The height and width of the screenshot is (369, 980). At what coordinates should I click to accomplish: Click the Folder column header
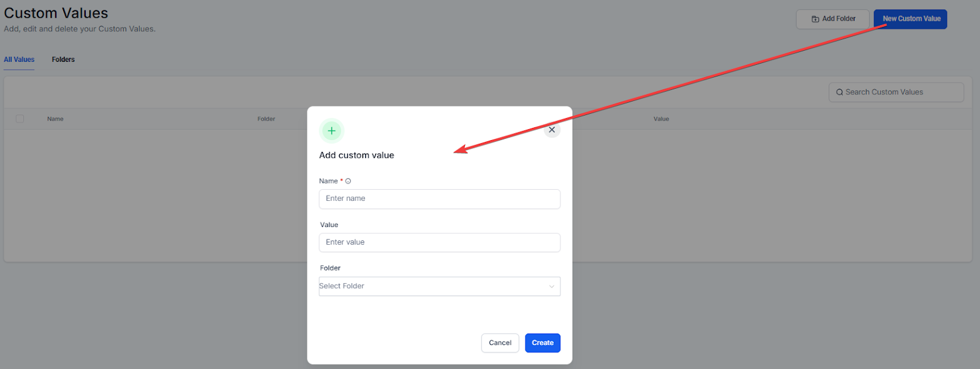(x=266, y=119)
